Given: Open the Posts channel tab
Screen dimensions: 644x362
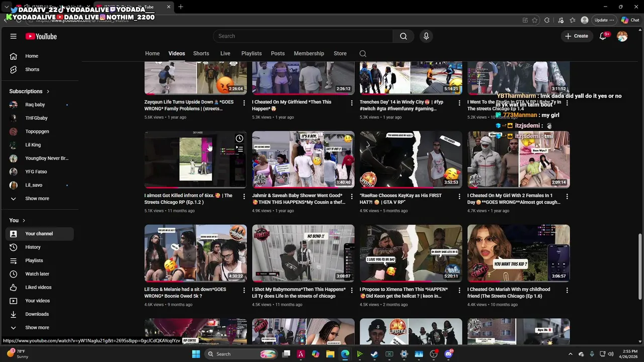Looking at the screenshot, I should (x=278, y=53).
